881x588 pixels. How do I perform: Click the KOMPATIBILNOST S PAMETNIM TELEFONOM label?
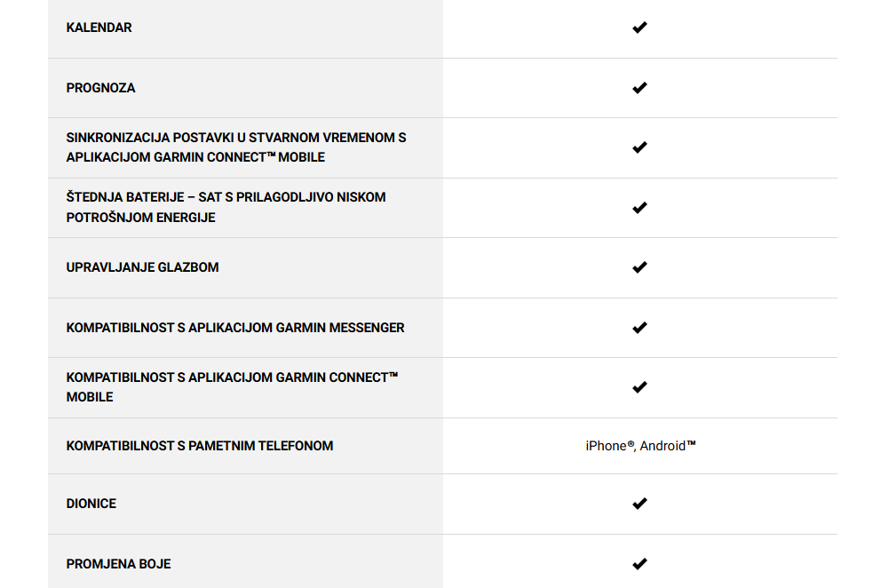coord(200,446)
